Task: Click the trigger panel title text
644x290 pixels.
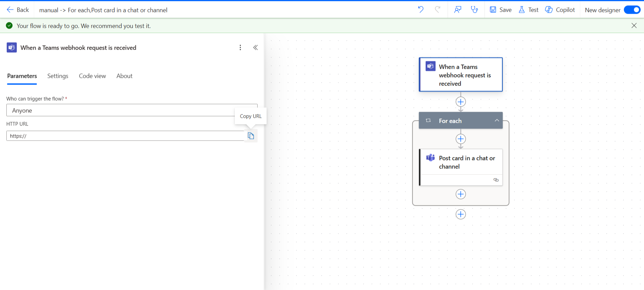Action: [x=78, y=48]
